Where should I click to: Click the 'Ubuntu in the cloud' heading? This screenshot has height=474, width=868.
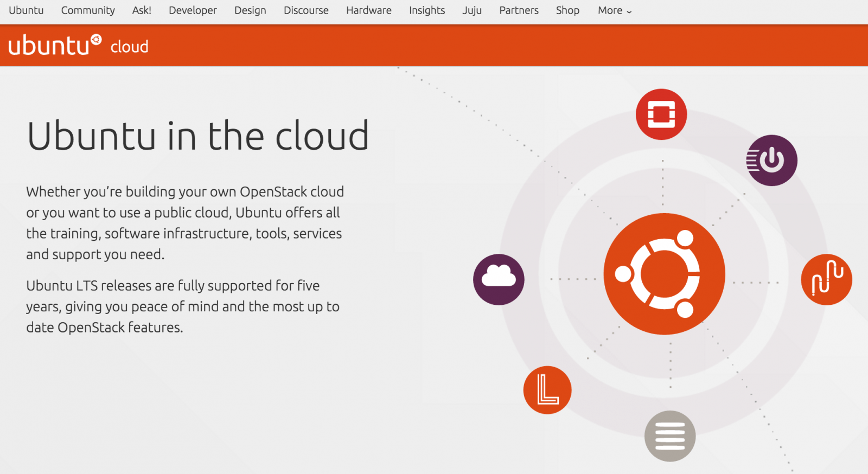pyautogui.click(x=198, y=136)
